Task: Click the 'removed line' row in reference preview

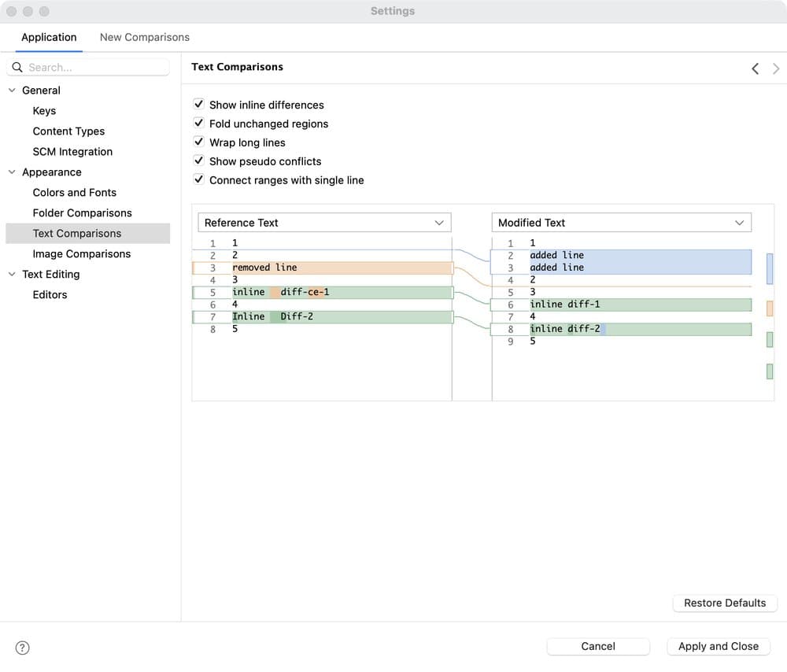Action: (323, 268)
